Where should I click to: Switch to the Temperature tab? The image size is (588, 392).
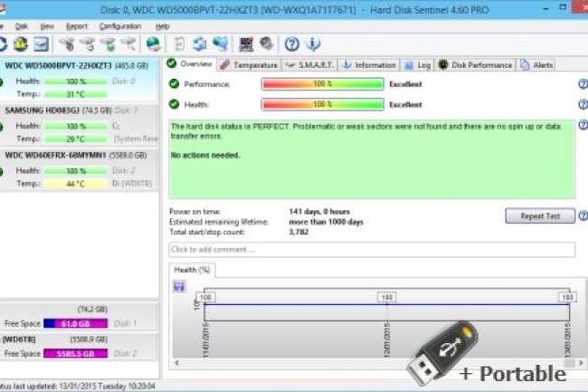pyautogui.click(x=249, y=65)
